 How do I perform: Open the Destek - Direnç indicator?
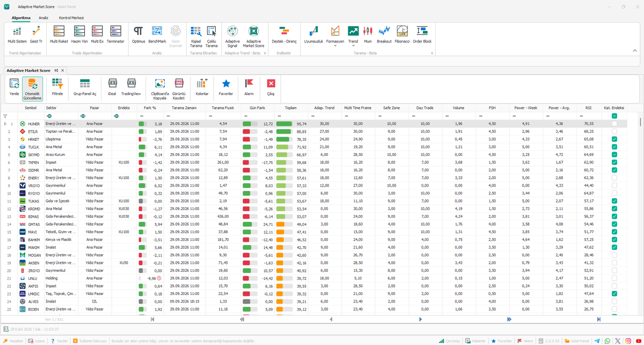pyautogui.click(x=284, y=35)
